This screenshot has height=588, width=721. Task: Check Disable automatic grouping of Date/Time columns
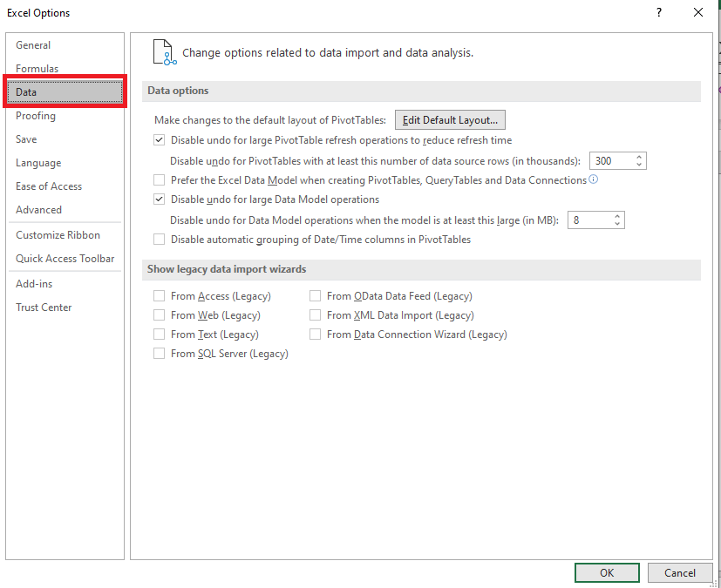click(x=159, y=240)
